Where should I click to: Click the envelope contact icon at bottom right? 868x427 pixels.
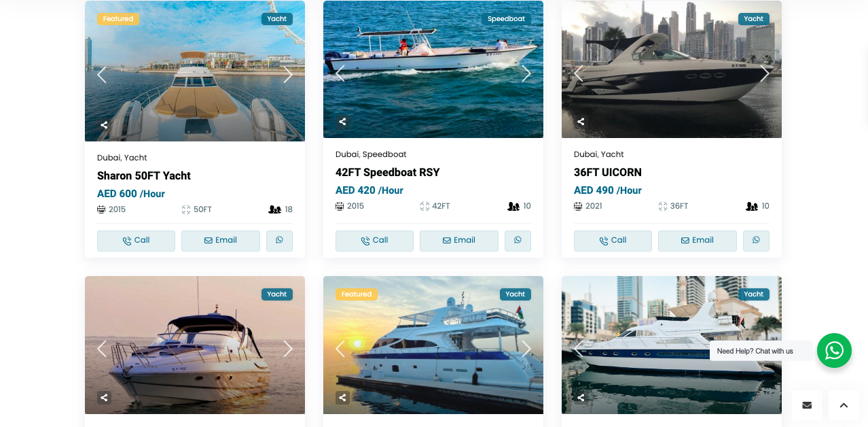click(x=807, y=405)
